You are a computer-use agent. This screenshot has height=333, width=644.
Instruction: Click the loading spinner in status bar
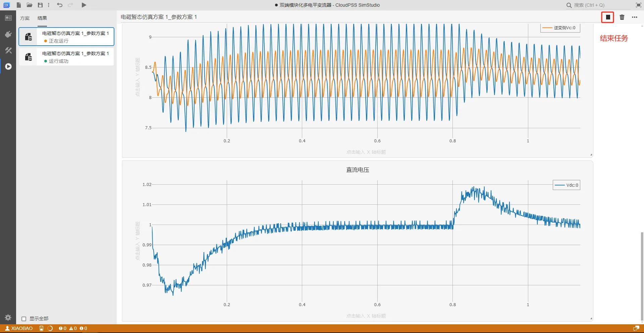pyautogui.click(x=50, y=329)
